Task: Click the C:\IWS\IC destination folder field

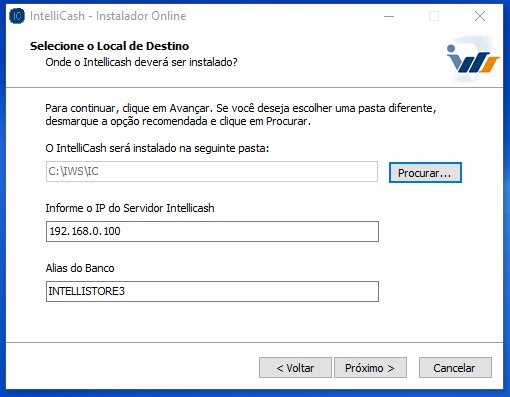Action: pos(212,172)
